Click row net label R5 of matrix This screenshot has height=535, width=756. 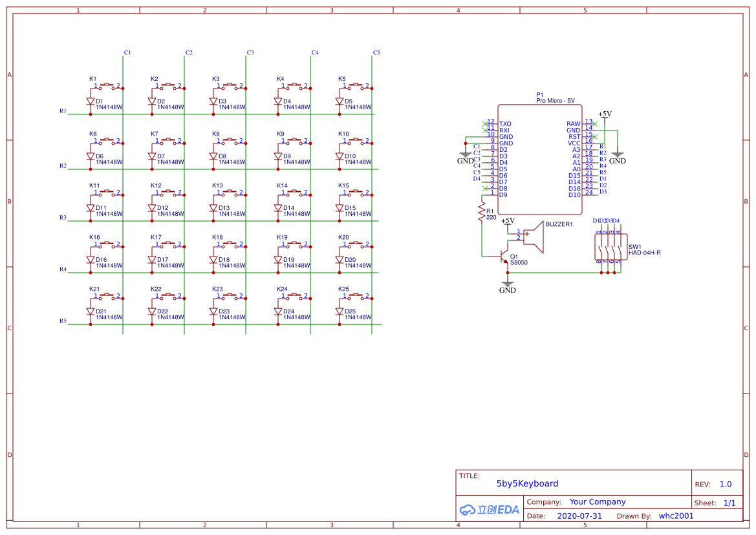point(63,320)
